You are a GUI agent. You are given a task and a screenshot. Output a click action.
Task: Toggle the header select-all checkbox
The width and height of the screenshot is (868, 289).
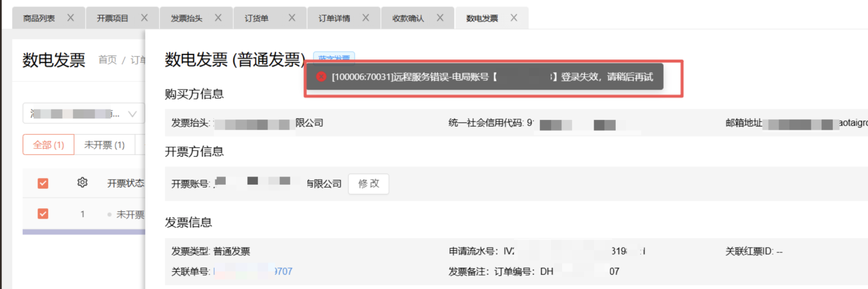tap(43, 183)
